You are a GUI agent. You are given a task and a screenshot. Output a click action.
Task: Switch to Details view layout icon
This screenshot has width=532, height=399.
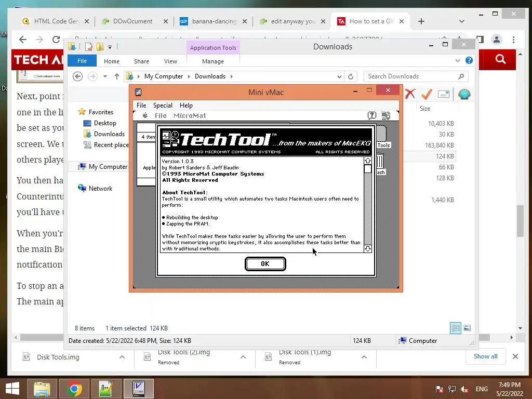pos(456,328)
